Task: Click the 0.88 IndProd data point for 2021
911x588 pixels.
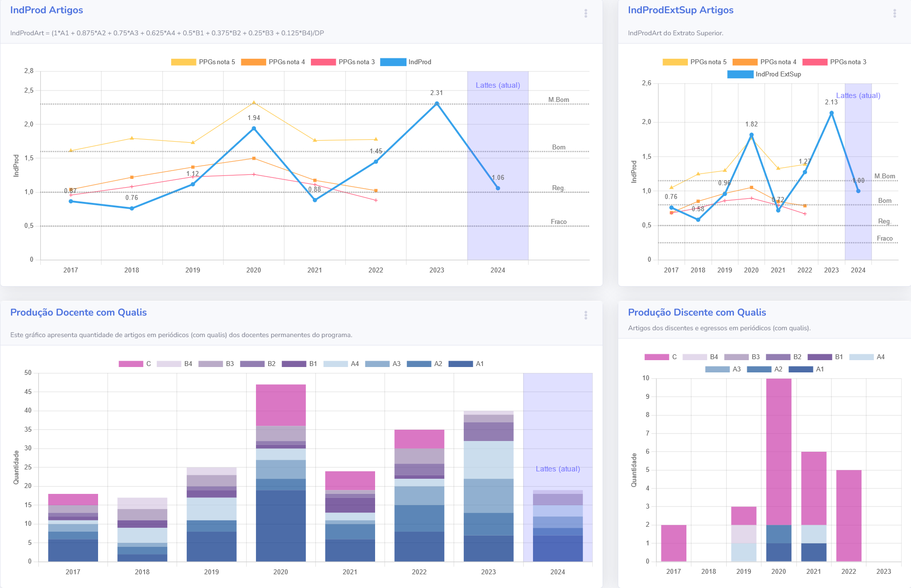Action: click(x=315, y=200)
